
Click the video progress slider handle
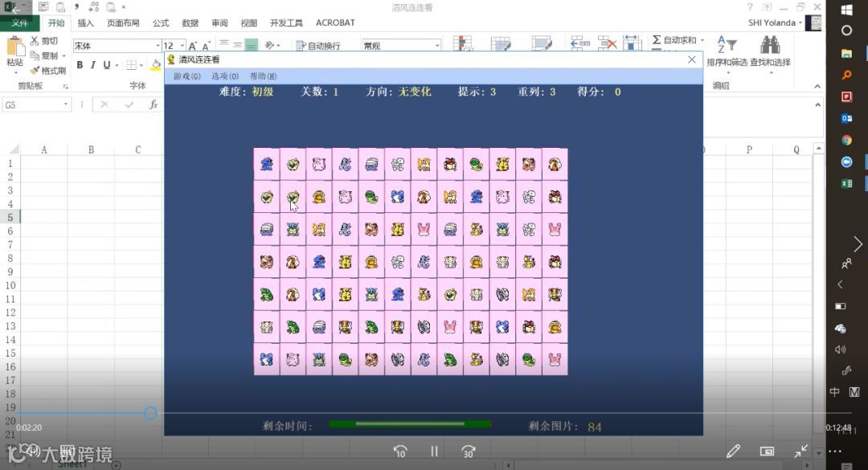pos(150,413)
